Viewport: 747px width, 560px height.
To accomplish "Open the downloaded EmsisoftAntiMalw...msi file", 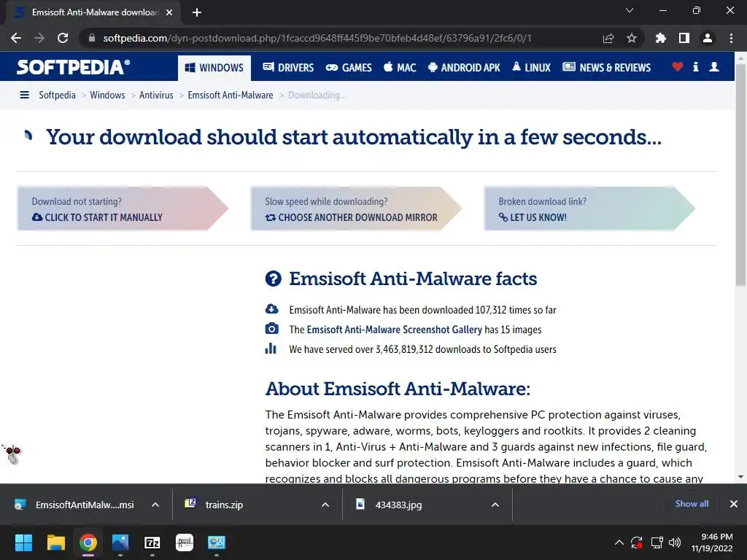I will (74, 505).
